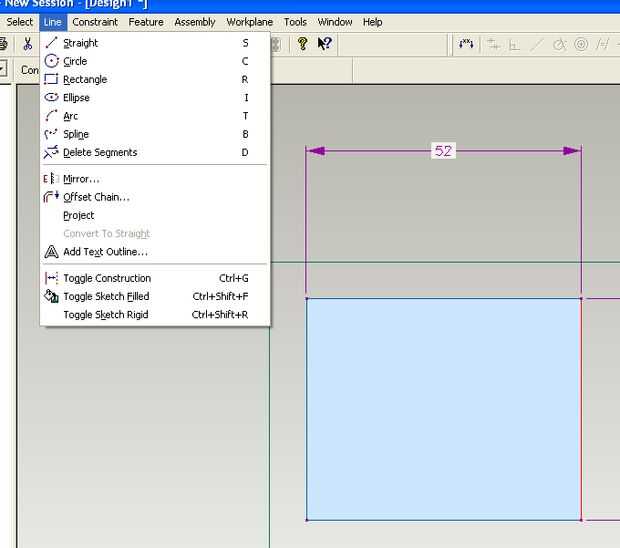Toggle Sketch Rigid menu entry

(155, 315)
